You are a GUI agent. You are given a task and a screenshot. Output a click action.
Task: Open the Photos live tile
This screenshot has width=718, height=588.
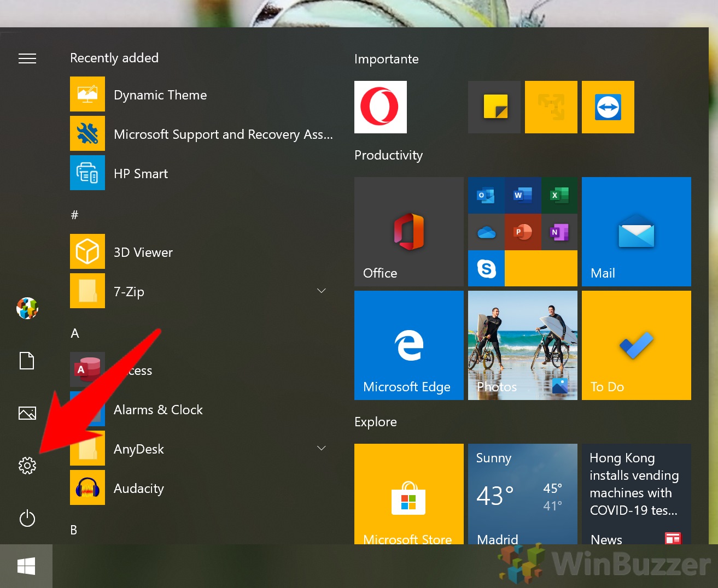click(523, 345)
